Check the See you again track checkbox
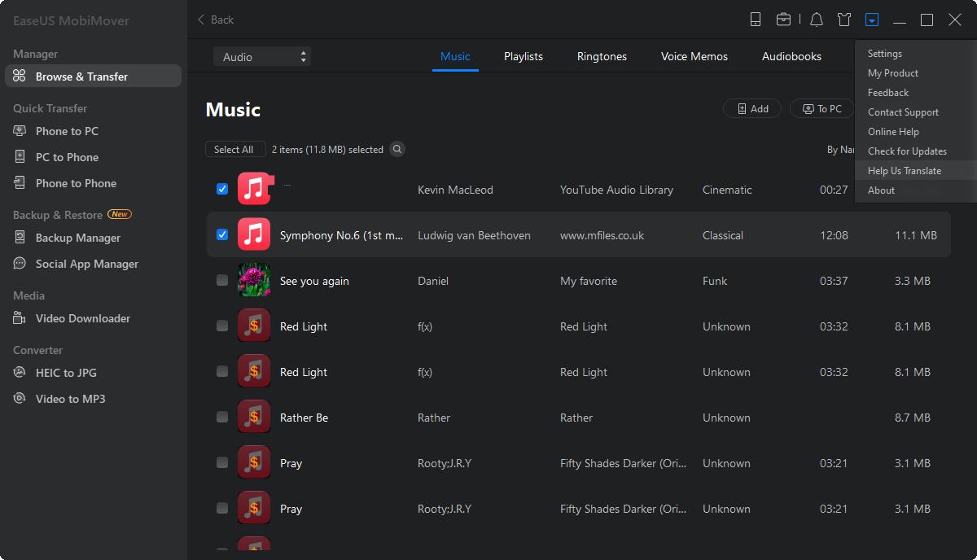The height and width of the screenshot is (560, 977). coord(222,280)
